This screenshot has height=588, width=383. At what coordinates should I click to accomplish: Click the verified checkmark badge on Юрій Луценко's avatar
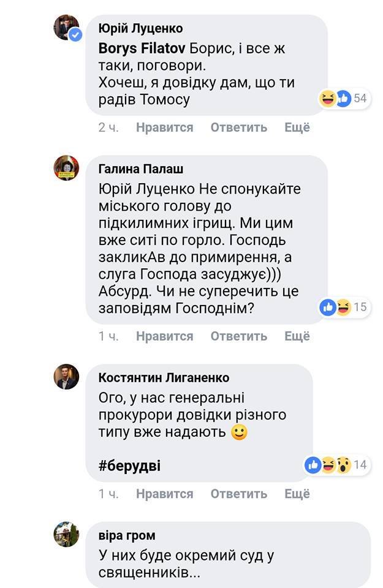(76, 36)
